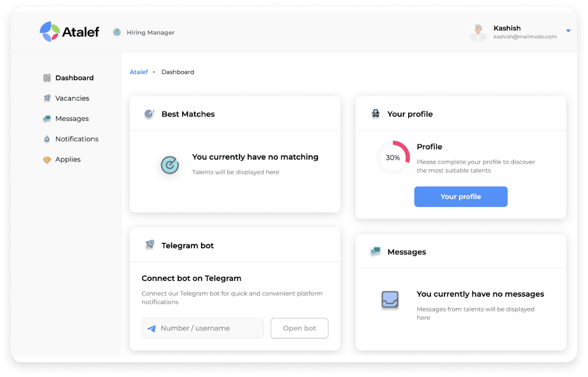Click the Best Matches header icon
The image size is (588, 377).
[x=149, y=114]
